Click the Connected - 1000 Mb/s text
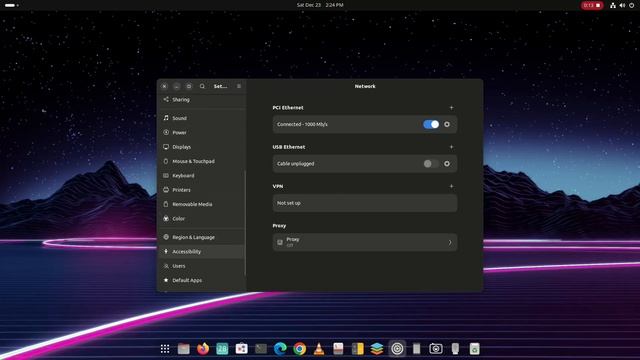The width and height of the screenshot is (640, 360). [302, 124]
